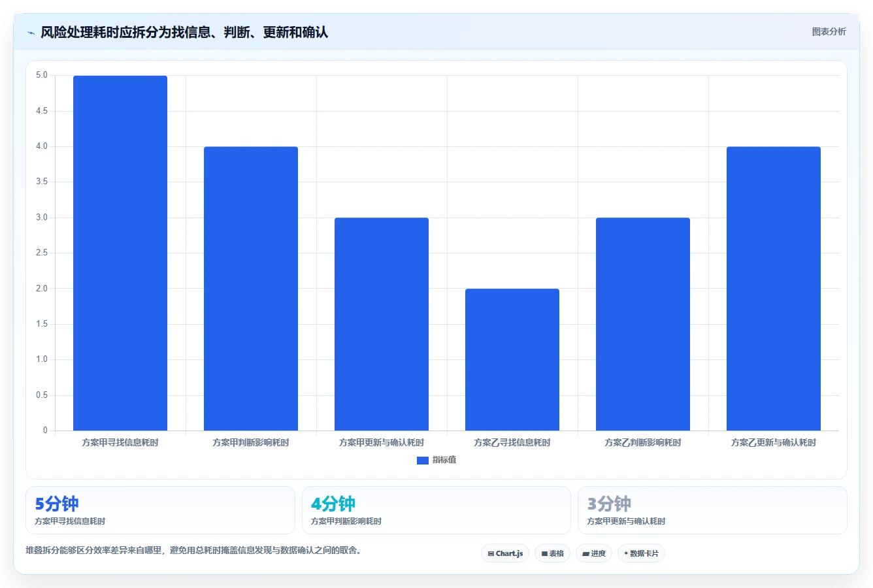Viewport: 873px width, 588px height.
Task: Click the lightning icon beside the chart title
Action: (31, 33)
